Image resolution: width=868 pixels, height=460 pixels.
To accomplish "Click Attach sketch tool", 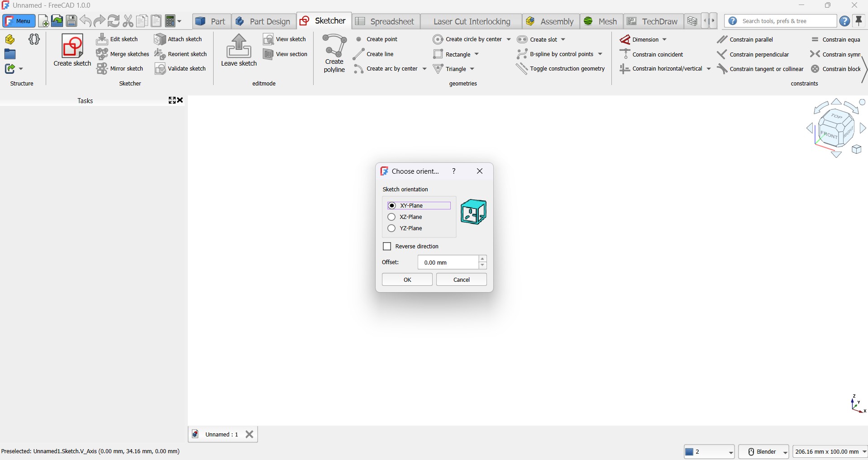I will click(178, 39).
